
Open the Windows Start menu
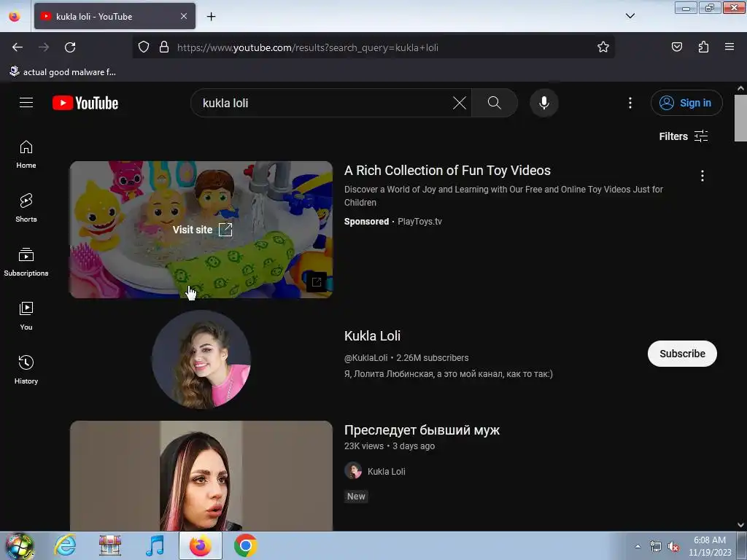pos(19,545)
